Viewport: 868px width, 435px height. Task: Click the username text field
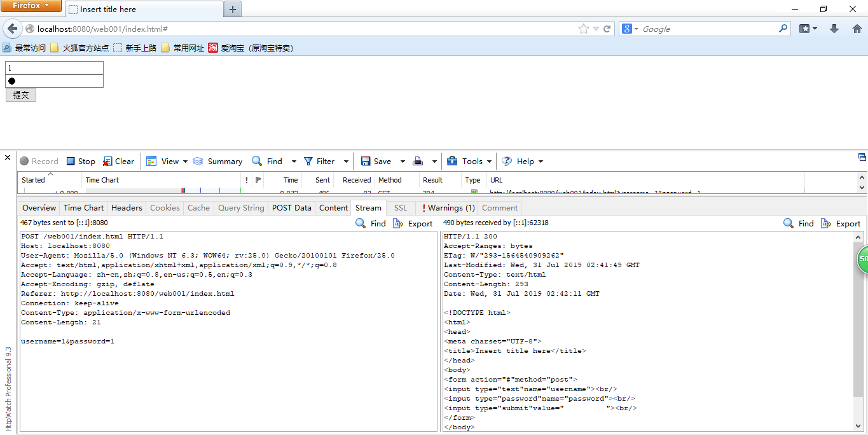click(x=54, y=67)
